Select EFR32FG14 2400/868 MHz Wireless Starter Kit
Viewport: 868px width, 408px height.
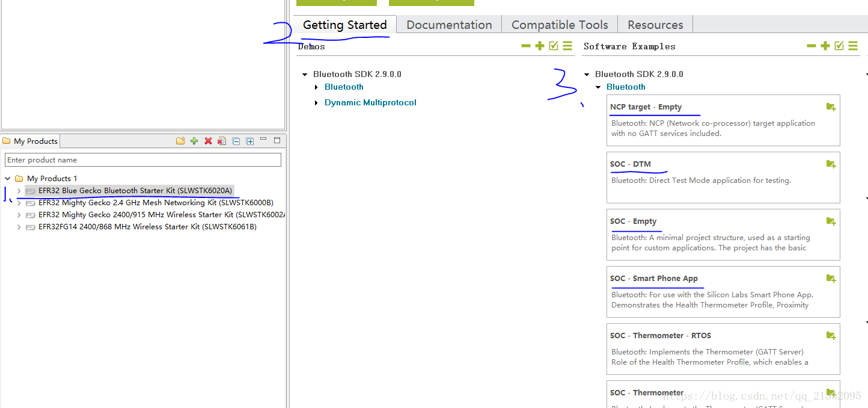pyautogui.click(x=147, y=226)
